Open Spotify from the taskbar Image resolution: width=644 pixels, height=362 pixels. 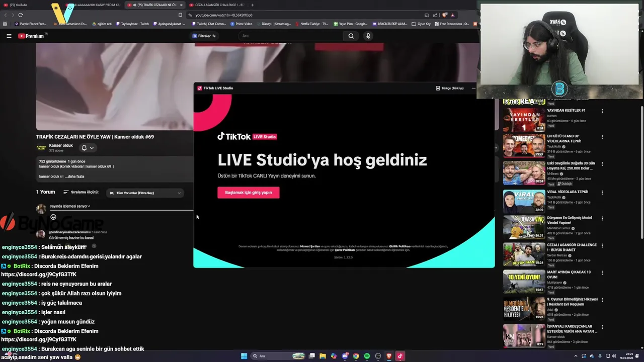pos(367,356)
